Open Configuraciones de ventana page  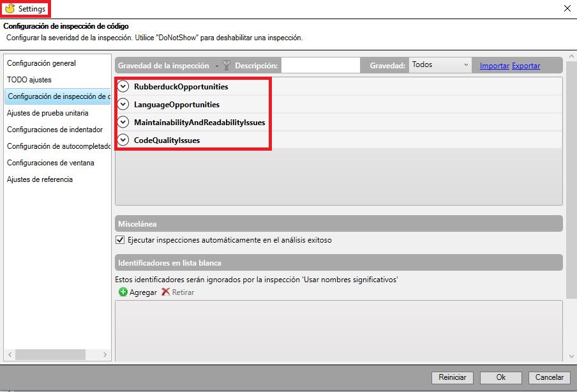50,163
